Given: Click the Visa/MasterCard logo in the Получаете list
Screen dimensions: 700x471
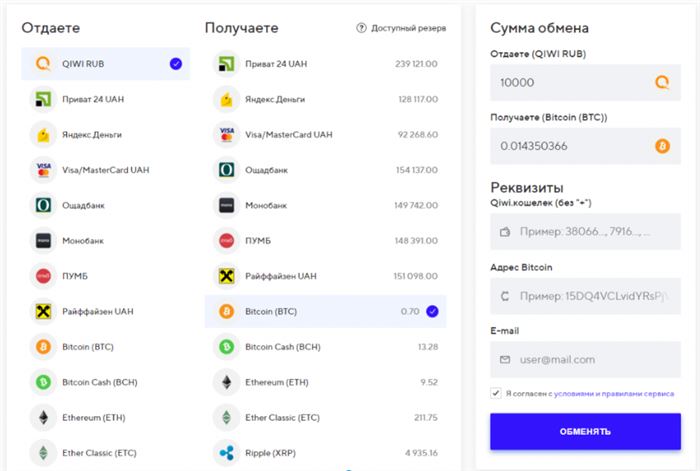Looking at the screenshot, I should [226, 134].
